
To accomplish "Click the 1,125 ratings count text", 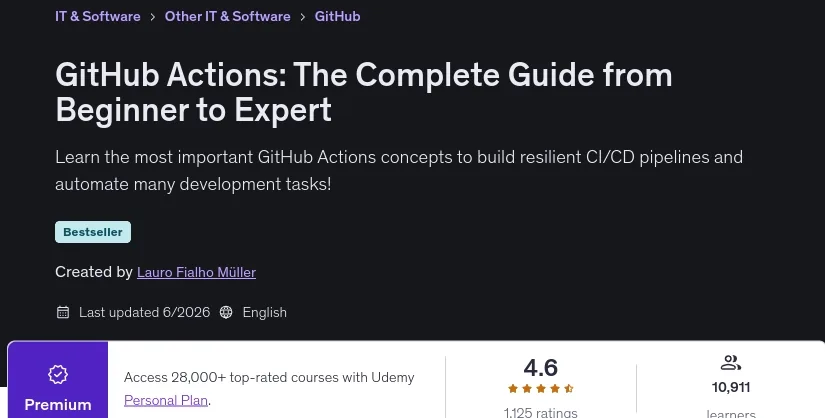I will point(540,413).
